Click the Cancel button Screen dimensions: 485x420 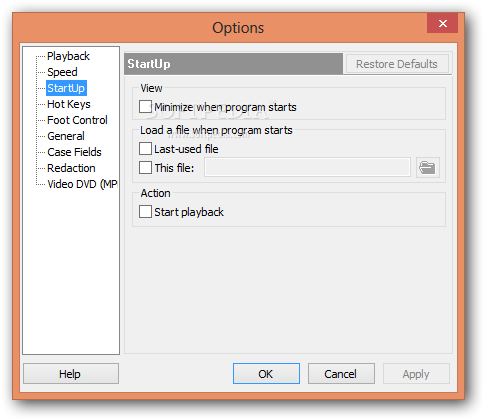[x=341, y=374]
